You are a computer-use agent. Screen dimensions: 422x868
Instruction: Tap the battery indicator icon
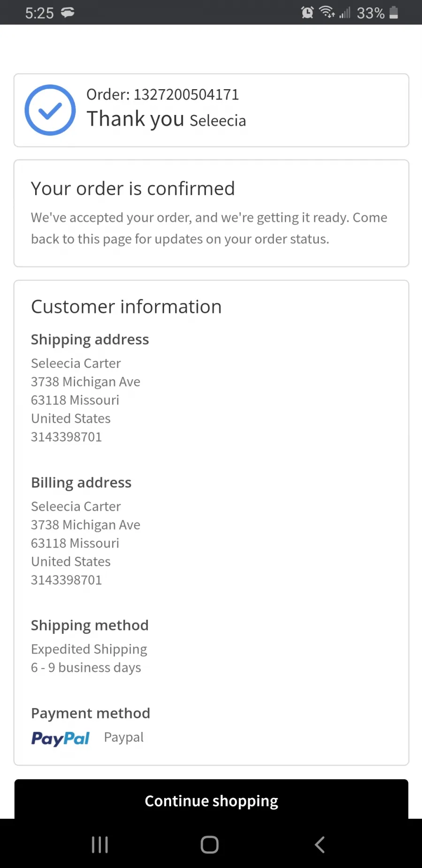pyautogui.click(x=394, y=13)
